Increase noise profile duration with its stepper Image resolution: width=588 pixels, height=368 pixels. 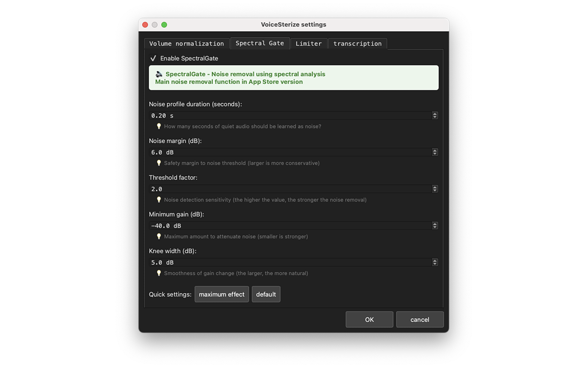click(434, 114)
